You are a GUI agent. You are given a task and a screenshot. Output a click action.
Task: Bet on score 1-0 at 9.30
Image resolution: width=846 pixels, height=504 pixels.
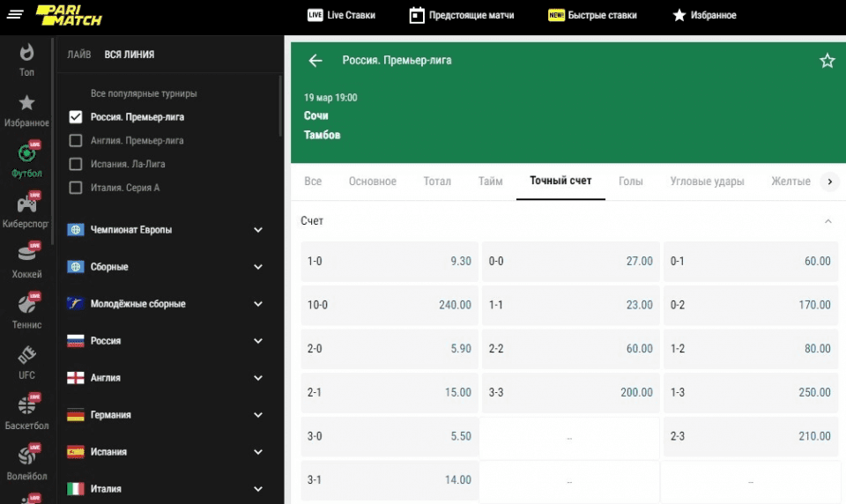pyautogui.click(x=389, y=262)
